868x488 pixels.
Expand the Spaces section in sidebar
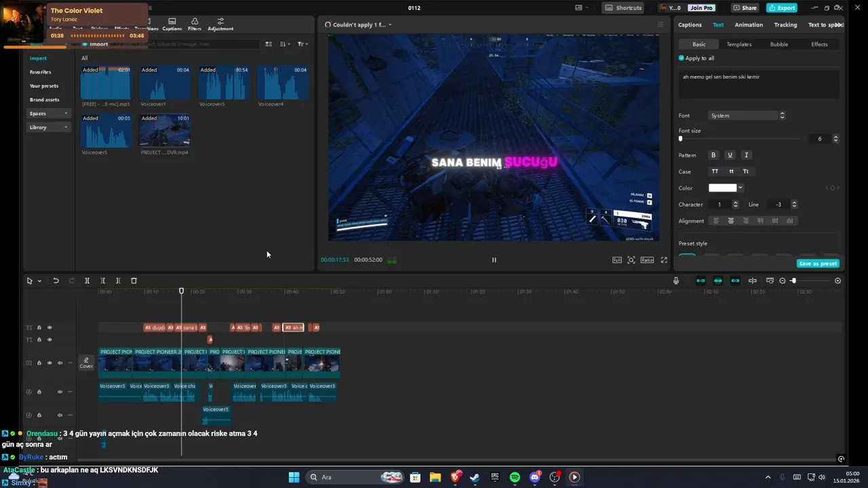[x=50, y=113]
